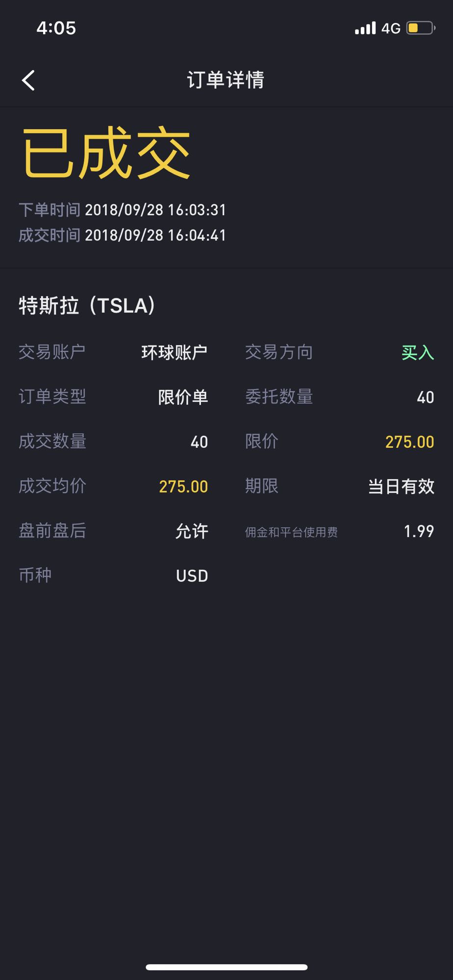Tap the 买入 trade direction value
453x980 pixels.
tap(418, 352)
